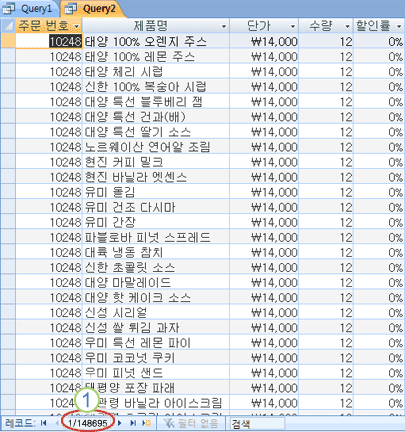Click the select-all corner box of the datasheet
The height and width of the screenshot is (432, 405).
pos(8,26)
